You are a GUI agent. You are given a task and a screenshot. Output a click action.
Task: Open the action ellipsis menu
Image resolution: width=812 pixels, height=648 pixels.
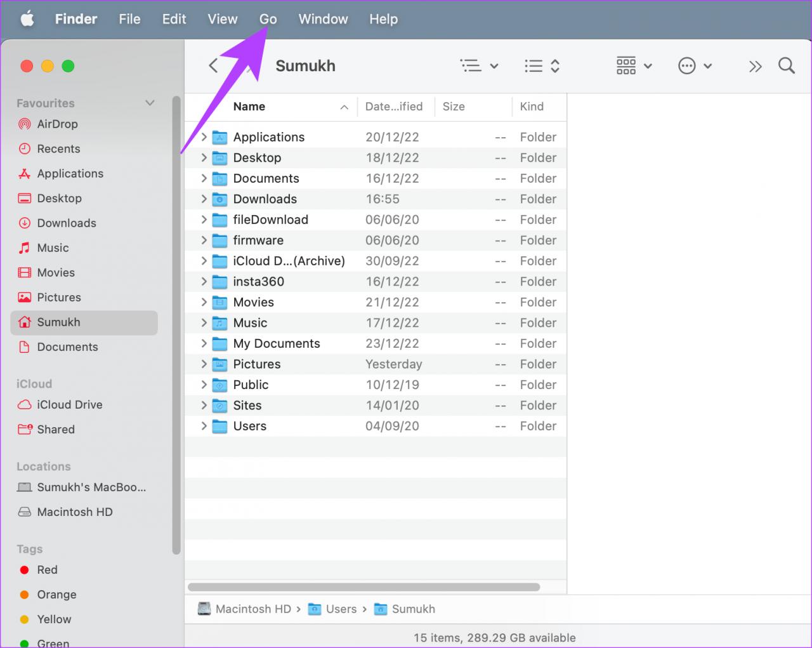(695, 66)
